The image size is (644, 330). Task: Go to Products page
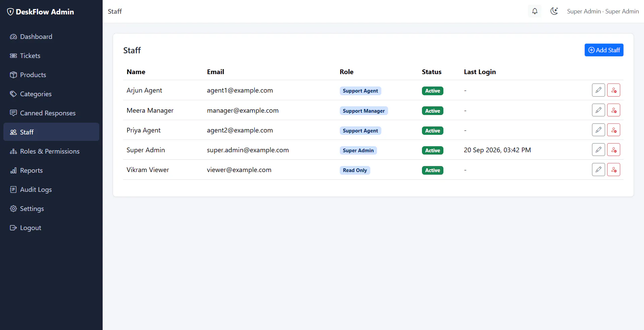51,75
